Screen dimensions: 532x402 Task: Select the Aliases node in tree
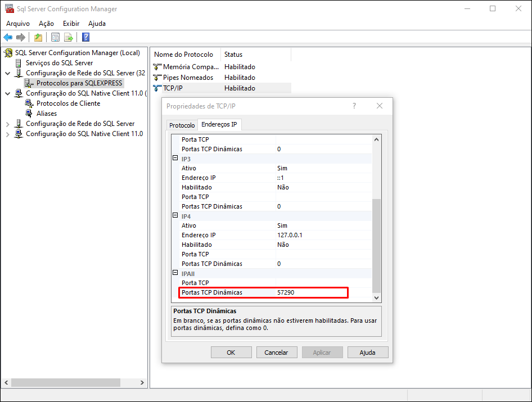pos(47,114)
